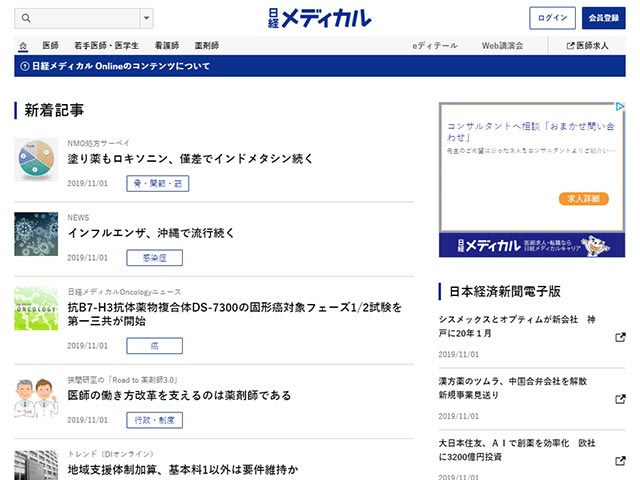
Task: Open the virus image article thumbnail
Action: [x=36, y=234]
